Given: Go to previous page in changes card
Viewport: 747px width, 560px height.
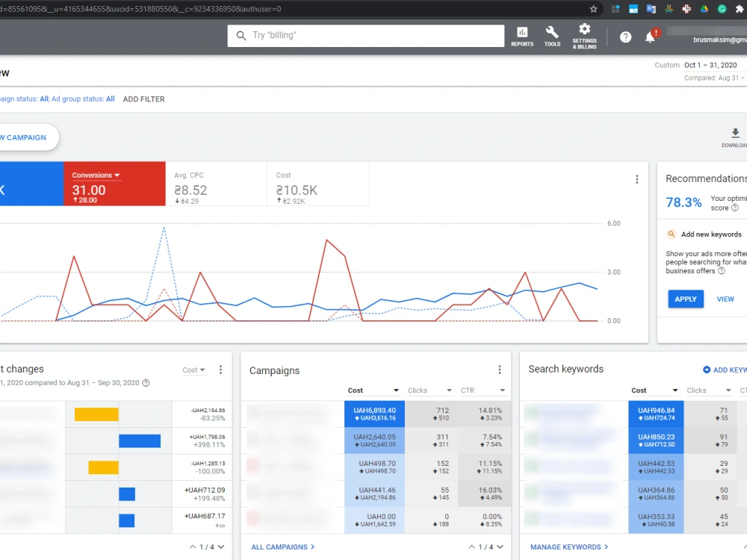Looking at the screenshot, I should (193, 547).
